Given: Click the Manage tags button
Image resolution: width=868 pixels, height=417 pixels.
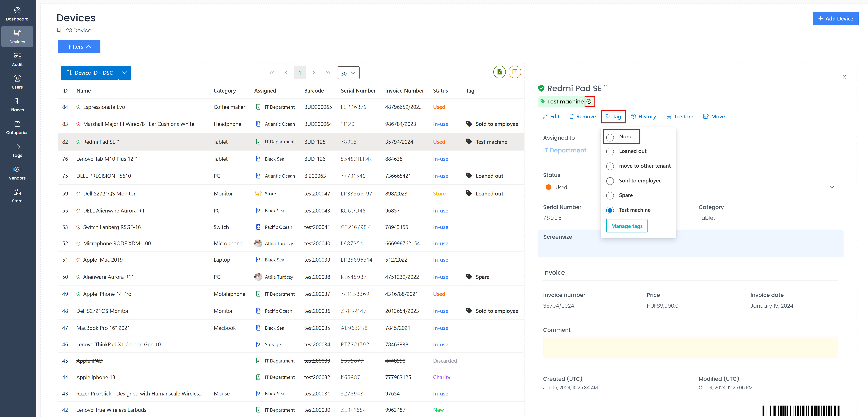Looking at the screenshot, I should coord(627,225).
